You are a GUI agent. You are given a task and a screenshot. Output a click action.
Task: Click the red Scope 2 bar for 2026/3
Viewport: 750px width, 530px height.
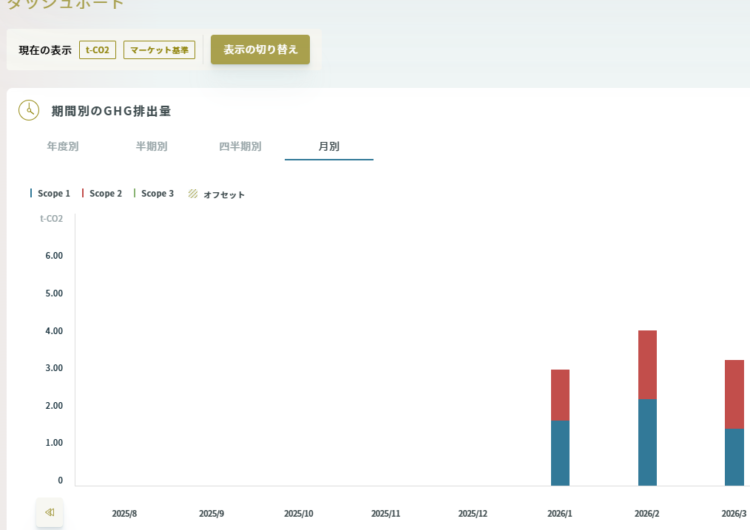coord(734,394)
